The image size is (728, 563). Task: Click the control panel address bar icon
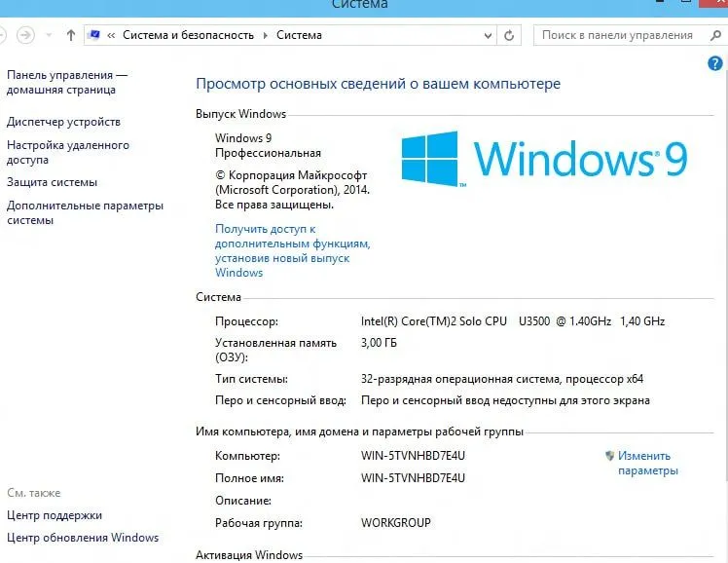94,35
